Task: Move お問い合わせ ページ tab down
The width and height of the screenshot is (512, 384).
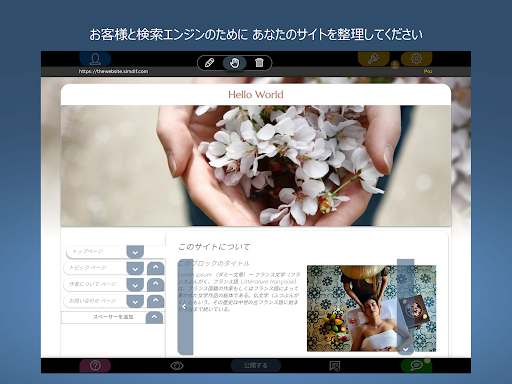Action: tap(135, 301)
